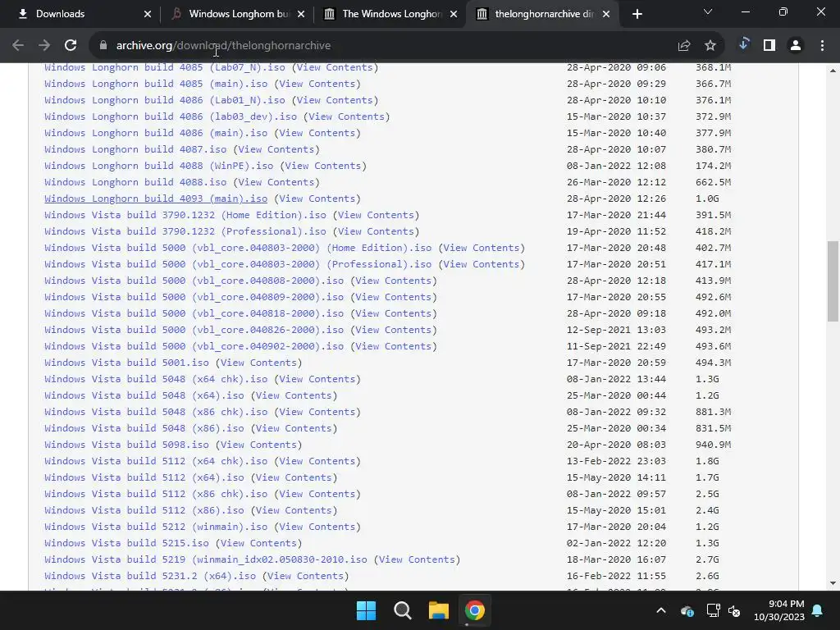Open the tab search dropdown chevron

708,11
